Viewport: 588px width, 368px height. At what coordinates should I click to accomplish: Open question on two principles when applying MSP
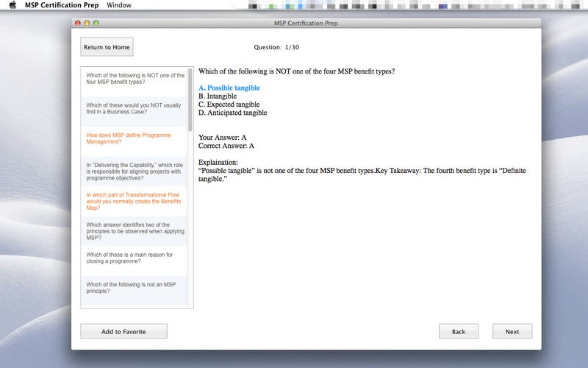tap(134, 231)
